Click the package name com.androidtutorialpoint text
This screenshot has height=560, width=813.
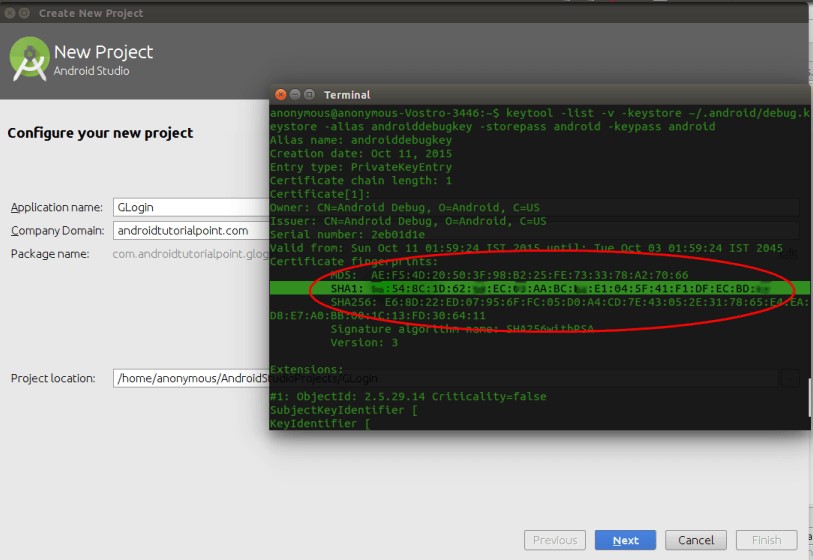[191, 254]
